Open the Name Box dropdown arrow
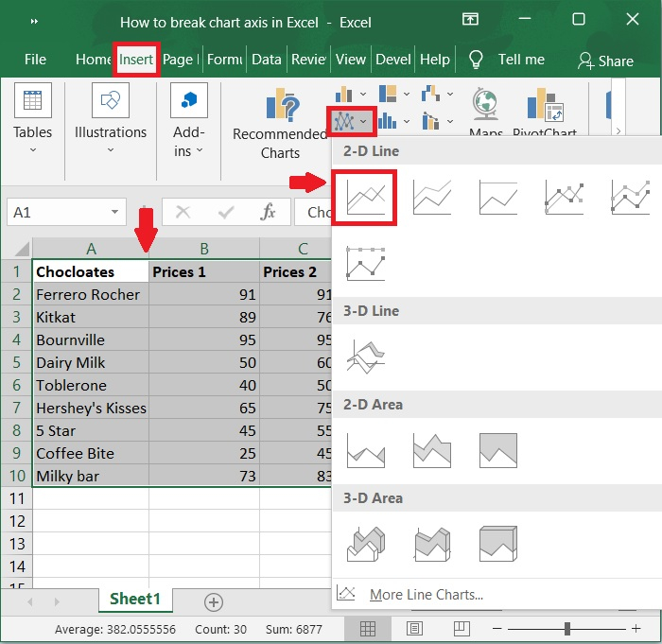This screenshot has height=644, width=662. point(115,213)
